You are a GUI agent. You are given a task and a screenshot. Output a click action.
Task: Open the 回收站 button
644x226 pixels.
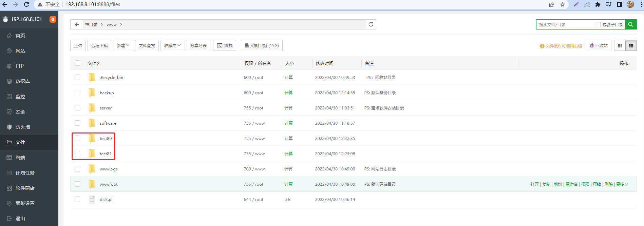point(599,45)
